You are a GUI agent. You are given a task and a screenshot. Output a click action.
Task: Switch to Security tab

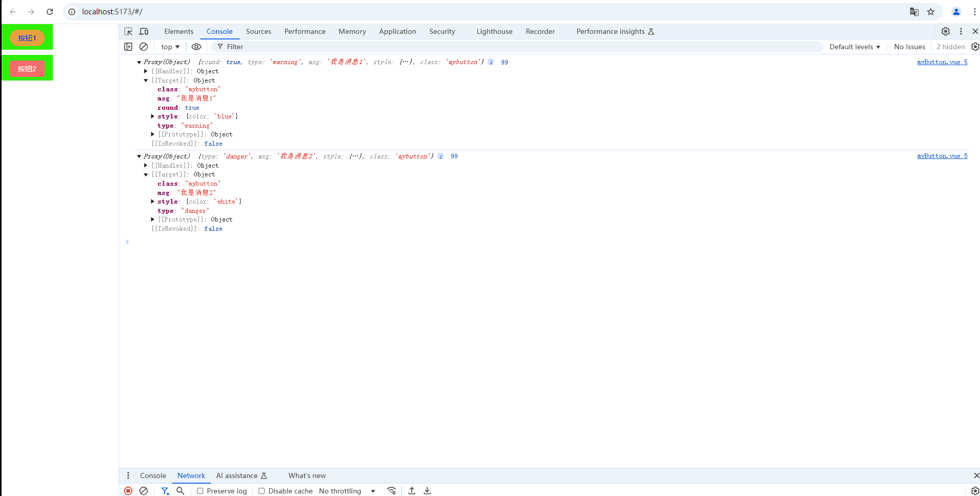click(442, 31)
